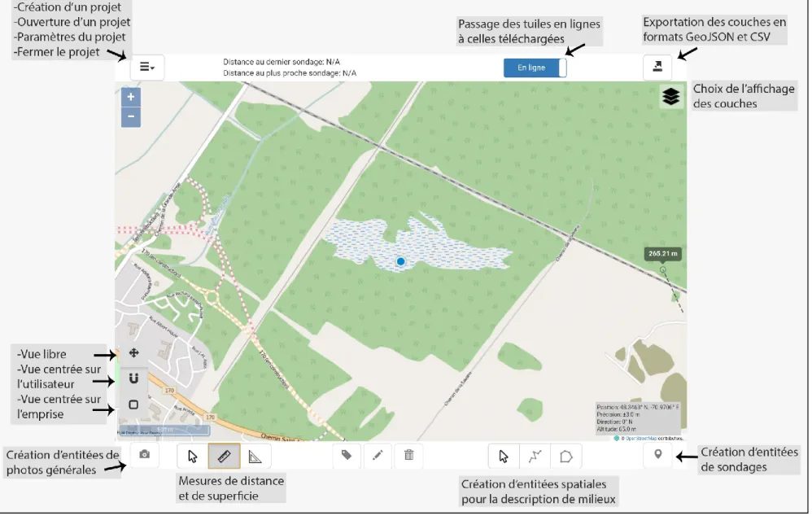
Task: Click the measurement endpoint circle marker
Action: point(664,271)
